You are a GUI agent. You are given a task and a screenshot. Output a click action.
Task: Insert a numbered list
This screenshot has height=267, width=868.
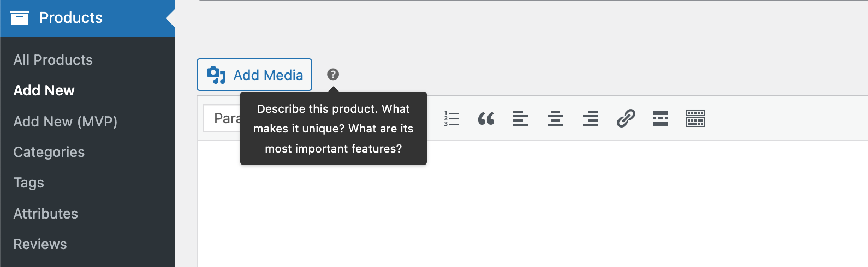tap(451, 118)
